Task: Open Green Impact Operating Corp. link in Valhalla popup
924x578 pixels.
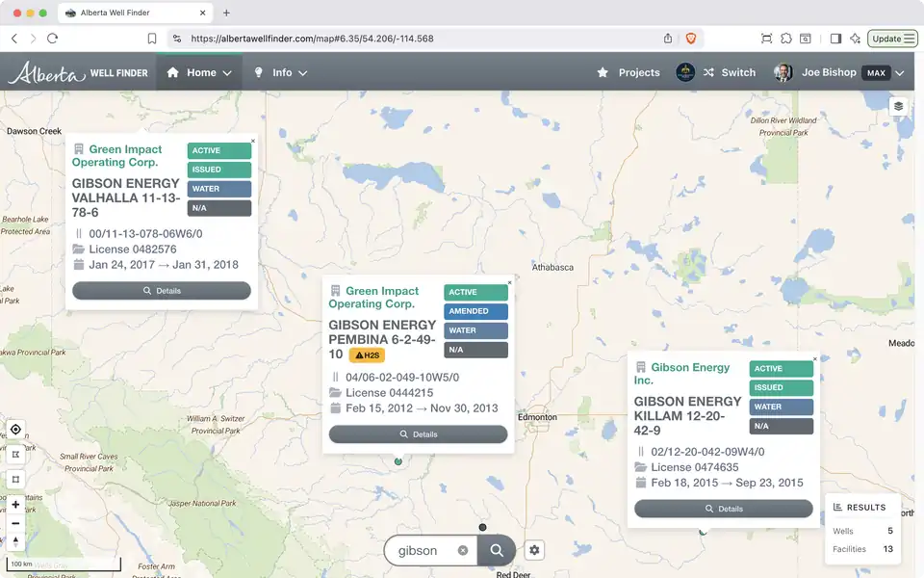Action: click(116, 156)
